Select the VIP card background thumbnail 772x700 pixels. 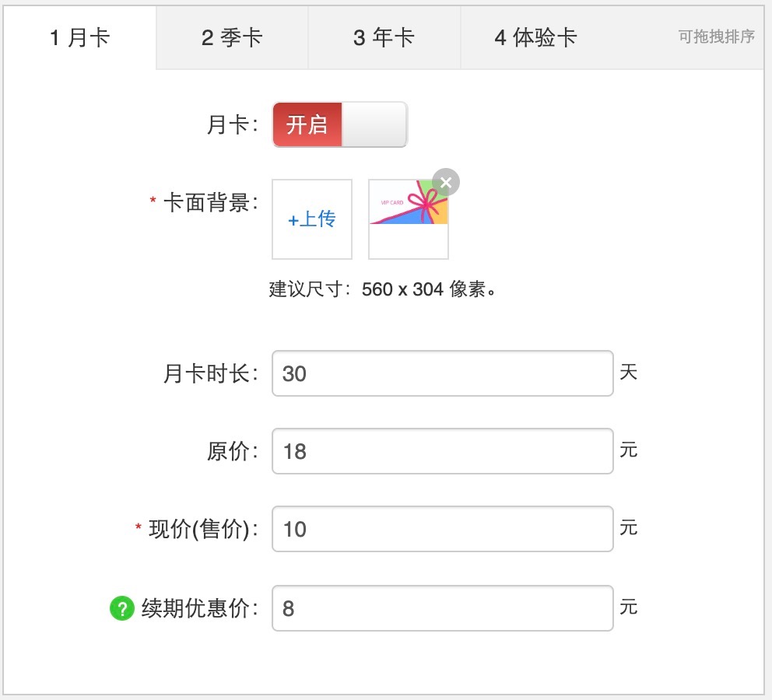(x=408, y=221)
